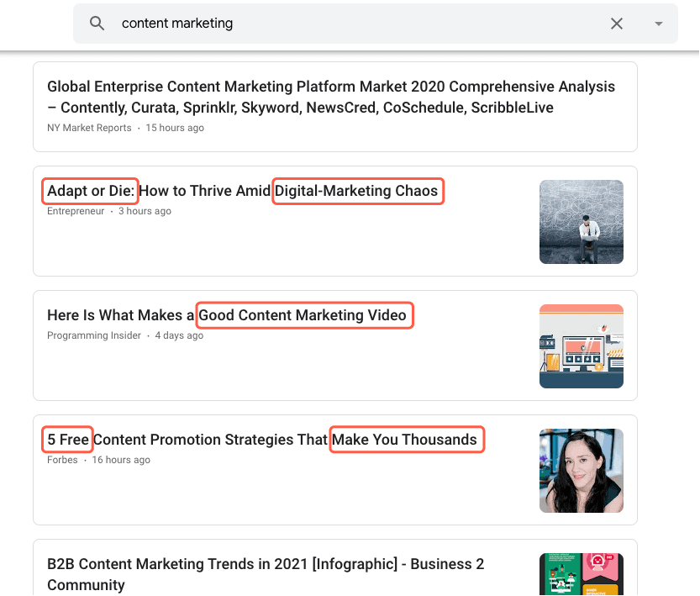Open the 'Adapt or Die' article headline
700x596 pixels.
pyautogui.click(x=242, y=191)
